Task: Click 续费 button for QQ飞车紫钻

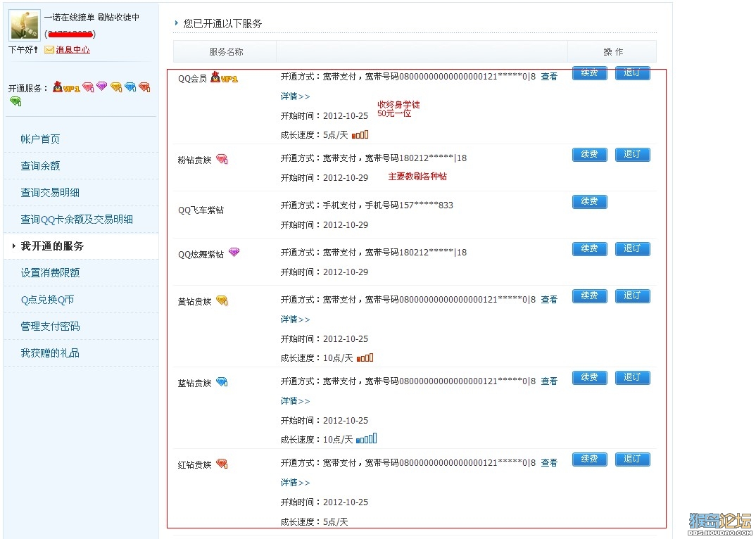Action: (x=590, y=201)
